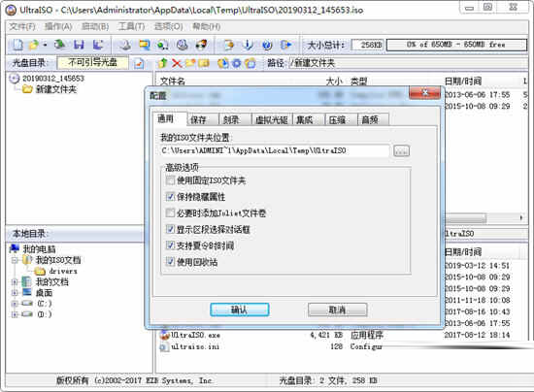
Task: Click the Open file toolbar icon
Action: 34,45
